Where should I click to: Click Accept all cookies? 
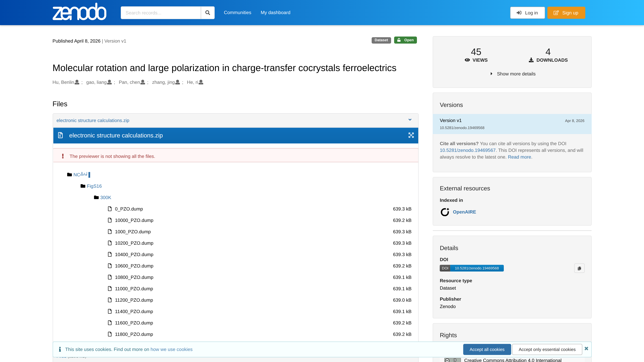pyautogui.click(x=487, y=349)
